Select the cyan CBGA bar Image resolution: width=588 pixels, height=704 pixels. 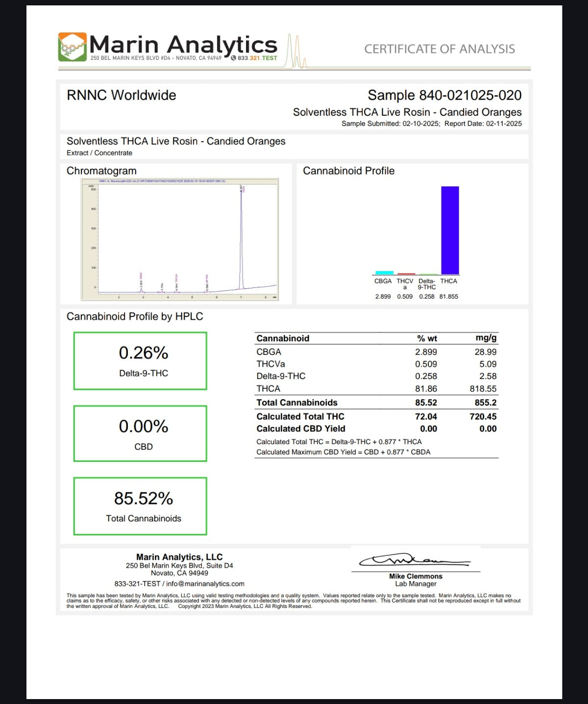384,273
